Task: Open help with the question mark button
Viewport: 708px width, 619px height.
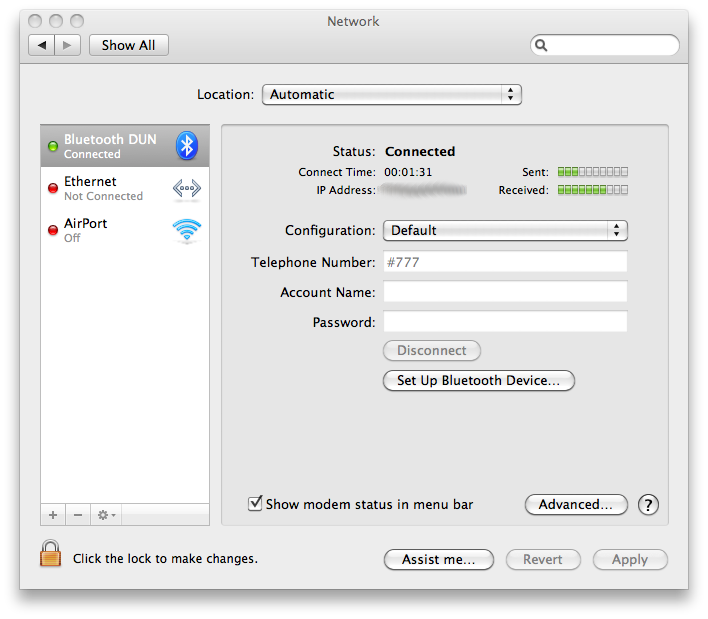Action: click(648, 504)
